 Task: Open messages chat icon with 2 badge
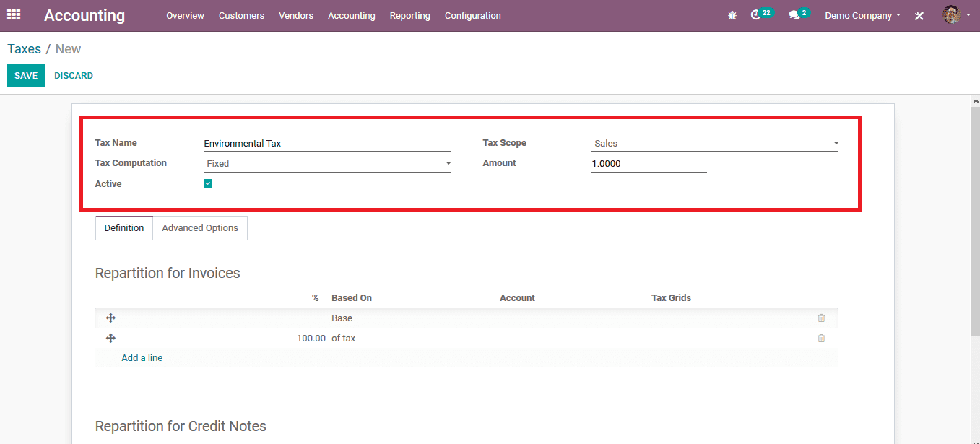(799, 14)
